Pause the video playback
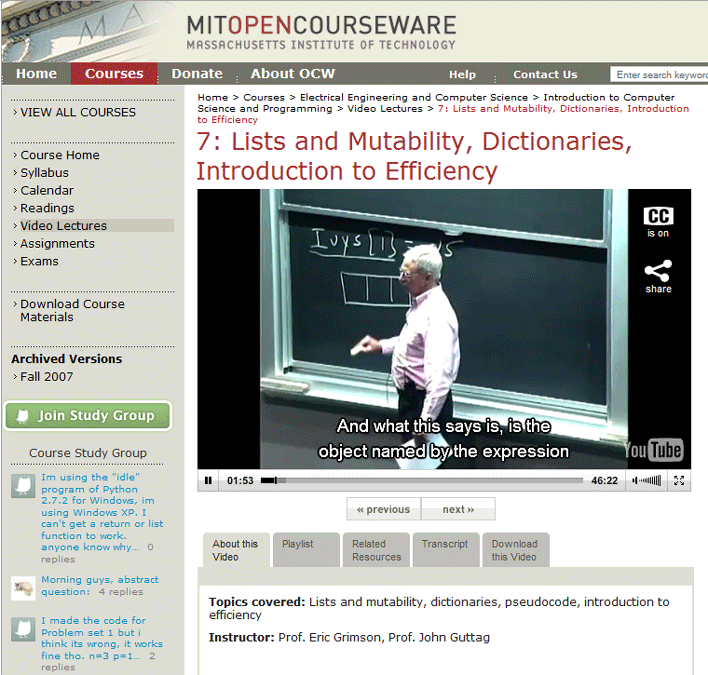Viewport: 708px width, 675px height. [x=208, y=480]
